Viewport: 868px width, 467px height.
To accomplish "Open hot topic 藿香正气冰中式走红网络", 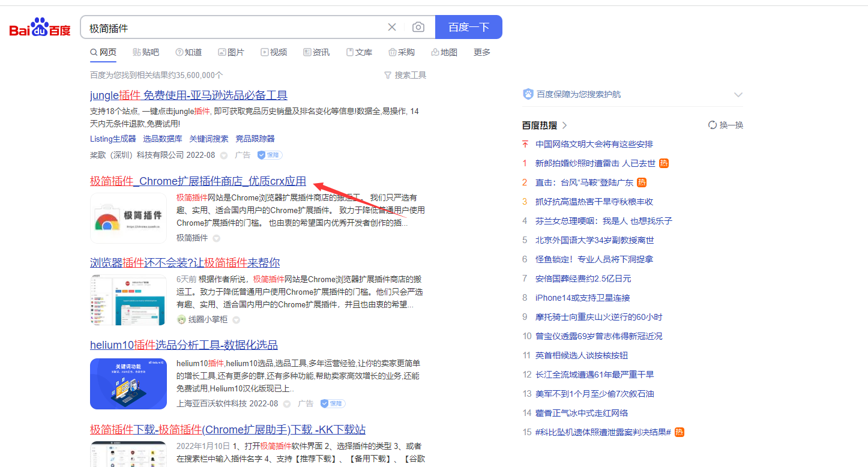I will point(582,413).
